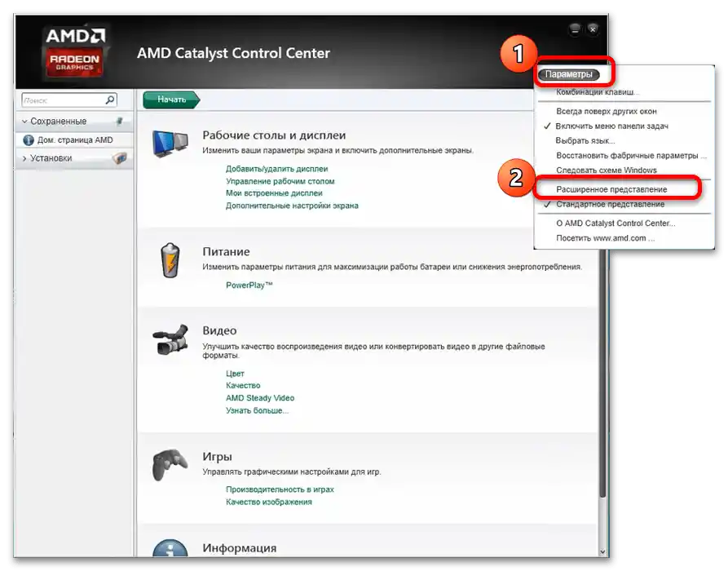The height and width of the screenshot is (571, 728).
Task: Click the pin icon beside Сохраненные
Action: point(119,122)
